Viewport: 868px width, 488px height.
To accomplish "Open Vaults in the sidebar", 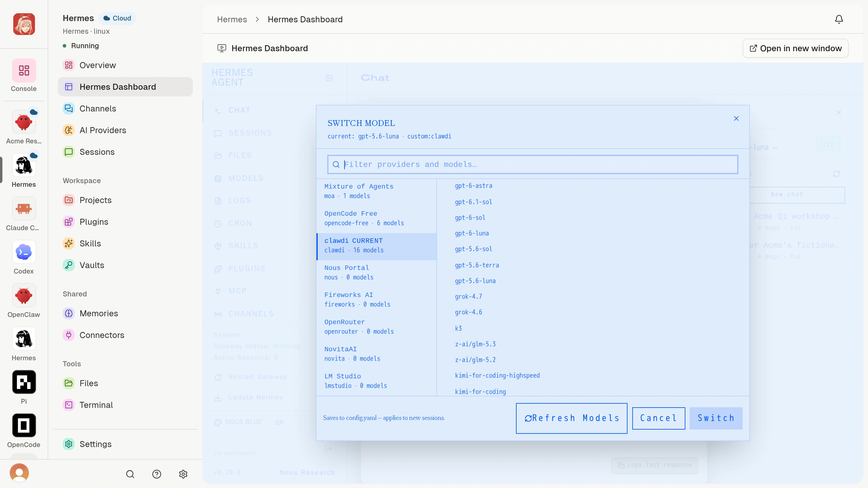I will click(x=125, y=265).
